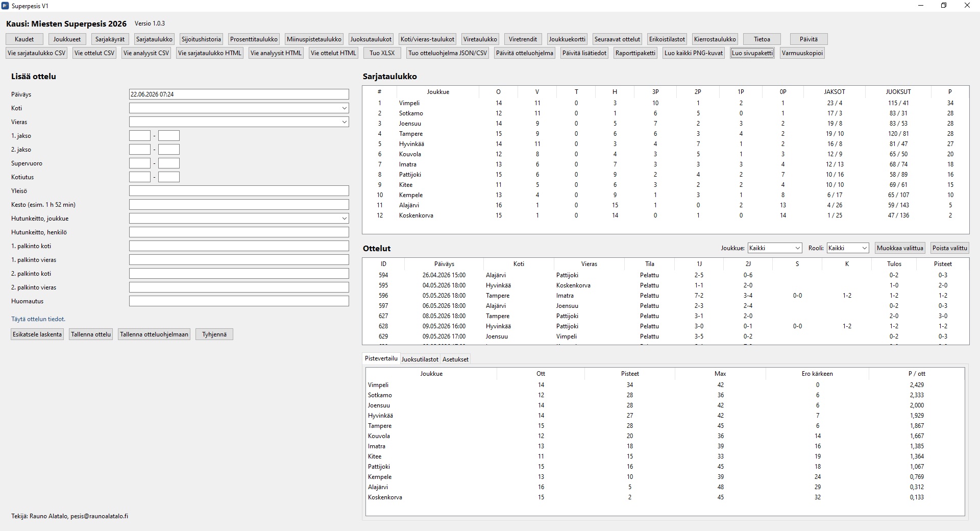The width and height of the screenshot is (980, 531).
Task: Click the Tietoa button
Action: pos(762,39)
